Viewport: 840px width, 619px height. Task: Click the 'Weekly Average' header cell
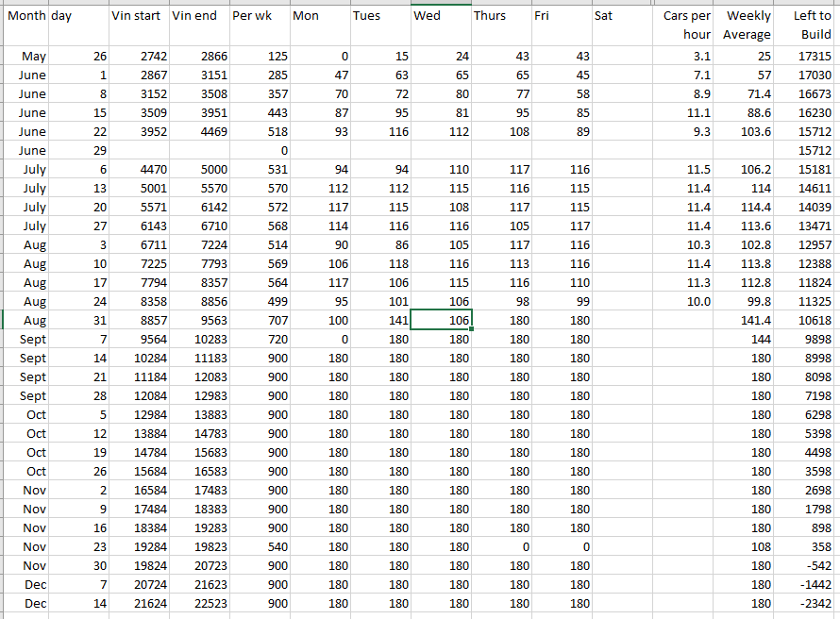[745, 25]
